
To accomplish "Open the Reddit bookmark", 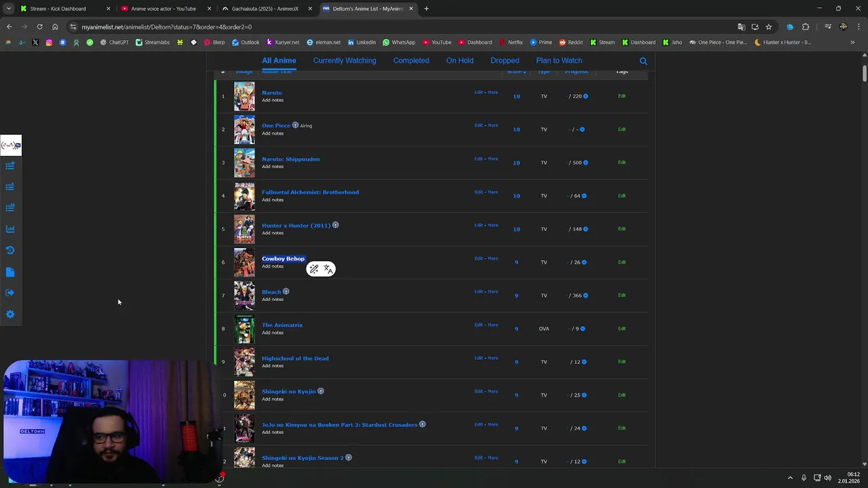I will (x=570, y=42).
